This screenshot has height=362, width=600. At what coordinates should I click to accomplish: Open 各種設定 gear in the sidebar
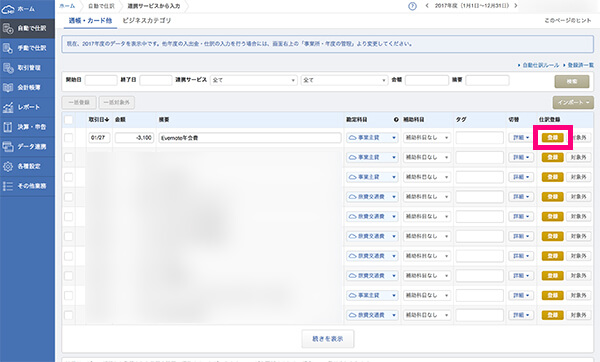click(x=27, y=166)
